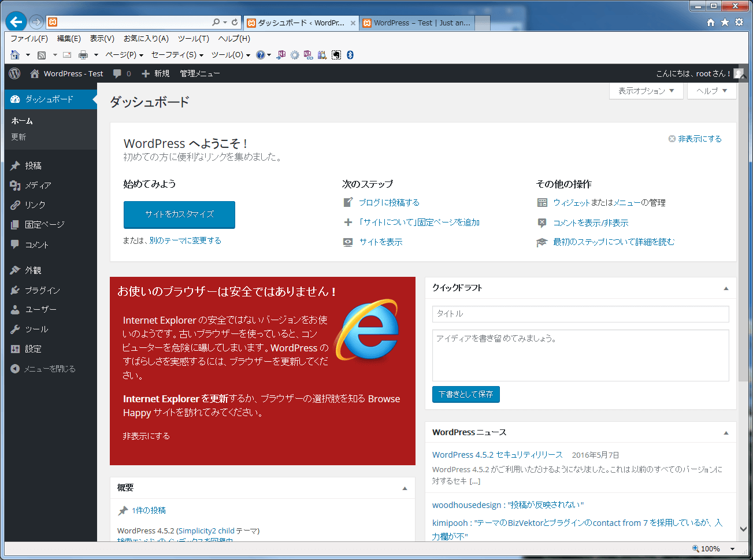The image size is (753, 560).
Task: Click the タイトル input field
Action: pos(580,314)
